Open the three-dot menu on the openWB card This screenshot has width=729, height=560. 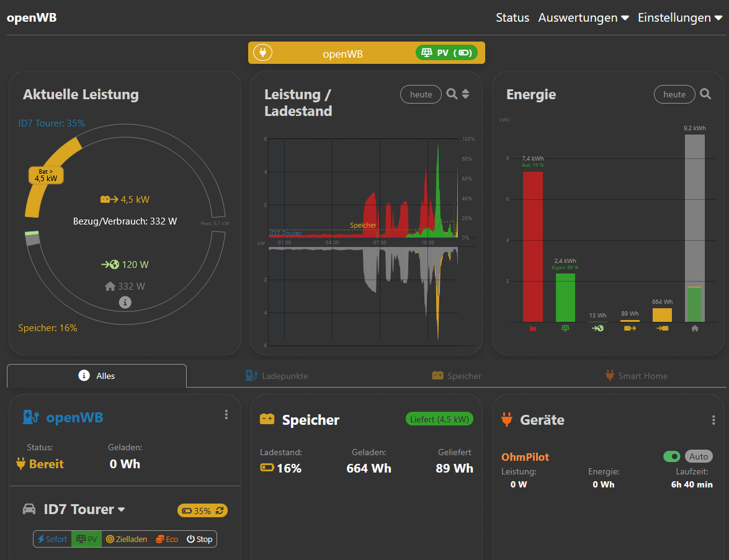pos(226,414)
